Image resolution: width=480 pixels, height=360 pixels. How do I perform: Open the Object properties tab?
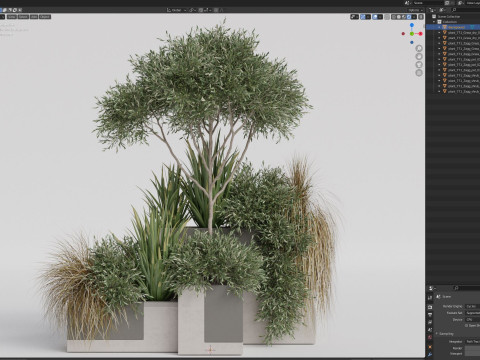pyautogui.click(x=430, y=347)
